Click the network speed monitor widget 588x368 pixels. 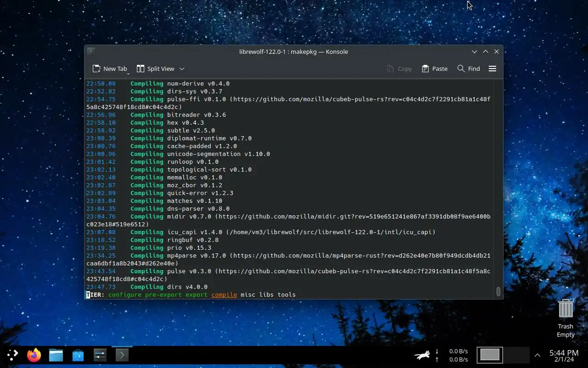(452, 355)
